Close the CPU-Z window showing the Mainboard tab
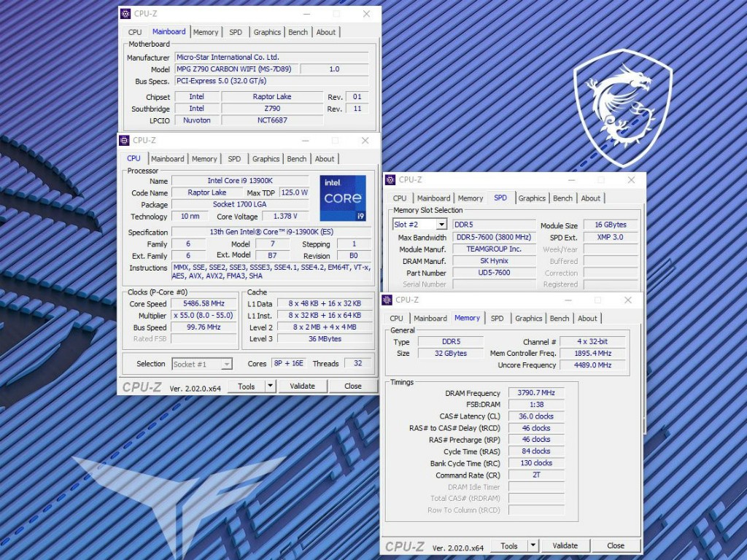Image resolution: width=747 pixels, height=560 pixels. [366, 14]
